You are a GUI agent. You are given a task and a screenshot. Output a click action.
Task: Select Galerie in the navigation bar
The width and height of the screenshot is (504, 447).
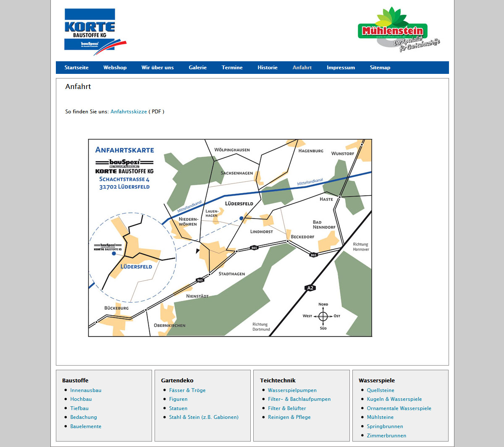(x=197, y=68)
